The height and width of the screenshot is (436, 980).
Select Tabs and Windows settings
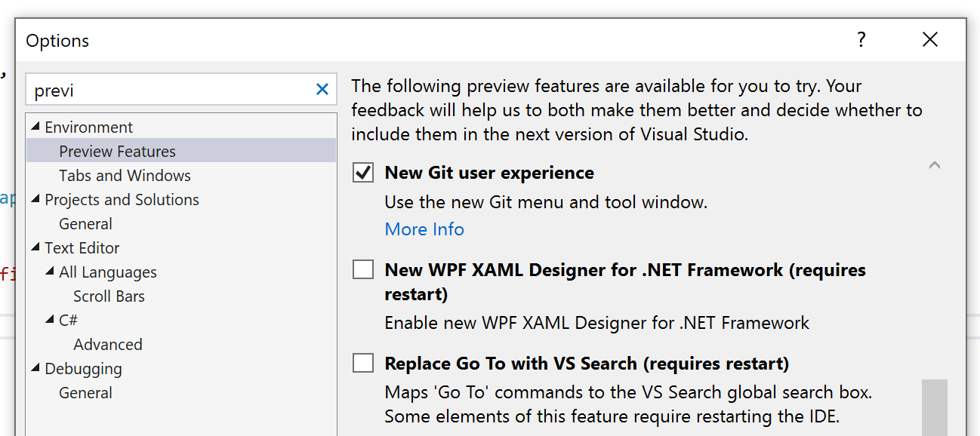click(x=125, y=175)
